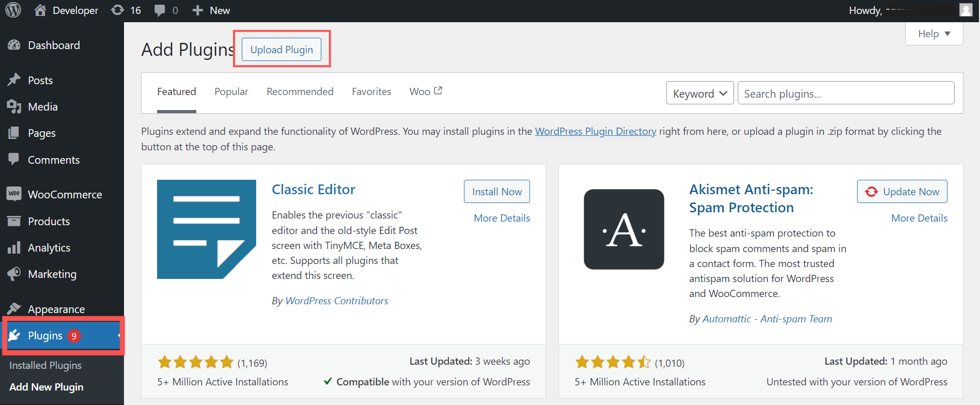Install Classic Editor with Install Now
This screenshot has width=980, height=405.
click(x=497, y=192)
